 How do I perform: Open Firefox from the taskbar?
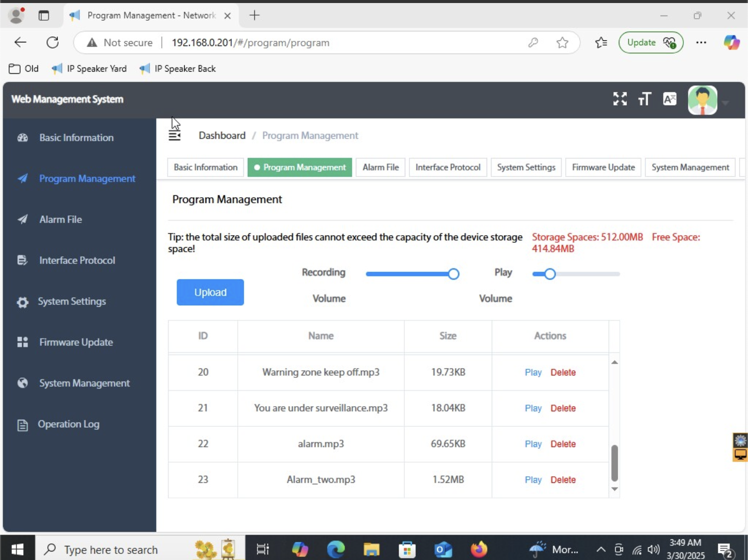coord(479,549)
